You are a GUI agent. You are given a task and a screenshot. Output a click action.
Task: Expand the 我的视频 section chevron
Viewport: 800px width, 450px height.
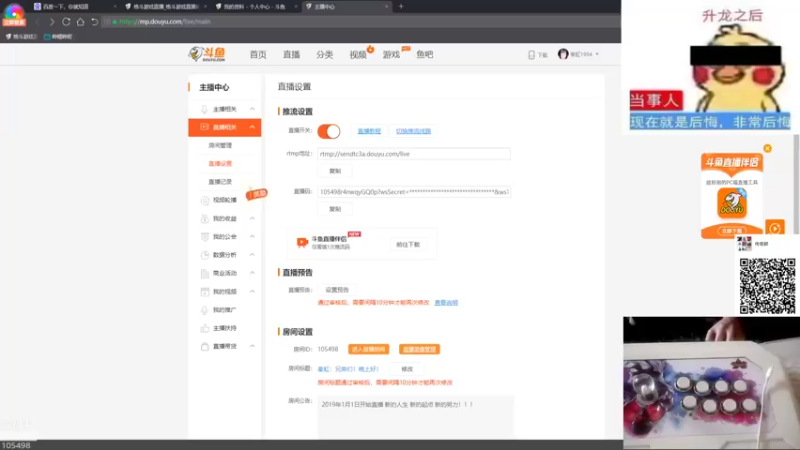252,291
